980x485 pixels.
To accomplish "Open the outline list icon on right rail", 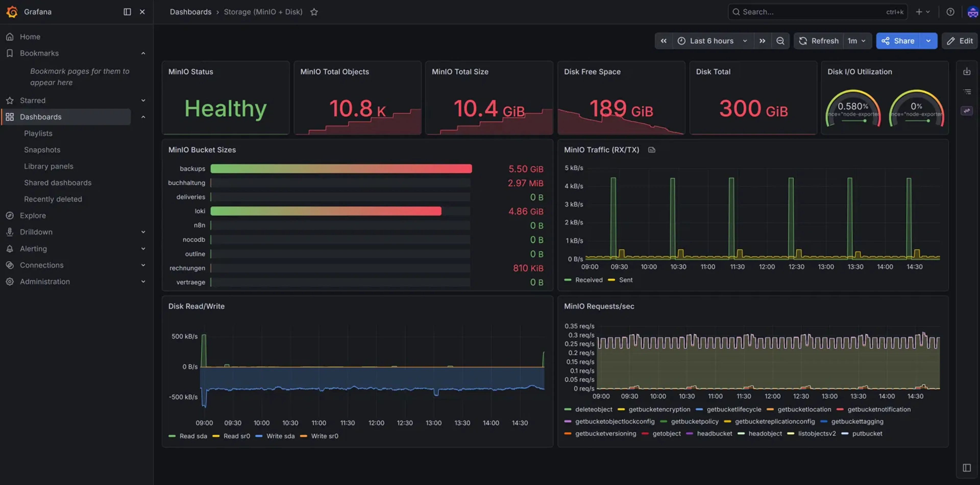I will 967,91.
